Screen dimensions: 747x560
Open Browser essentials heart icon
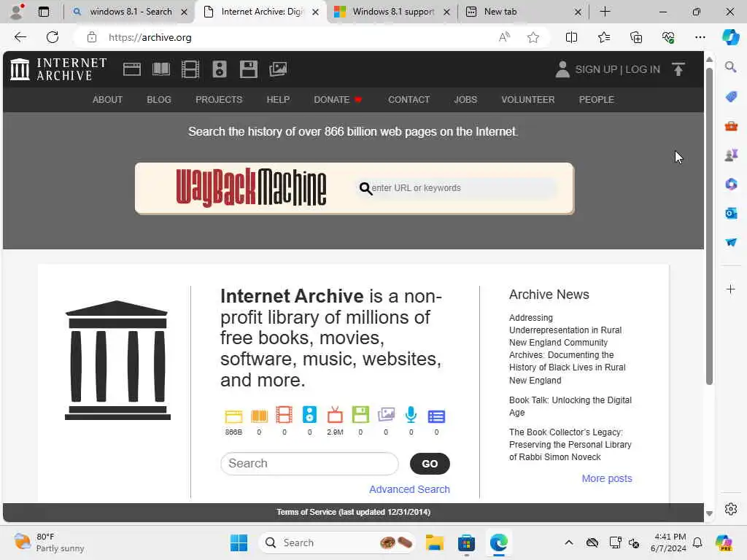tap(668, 38)
